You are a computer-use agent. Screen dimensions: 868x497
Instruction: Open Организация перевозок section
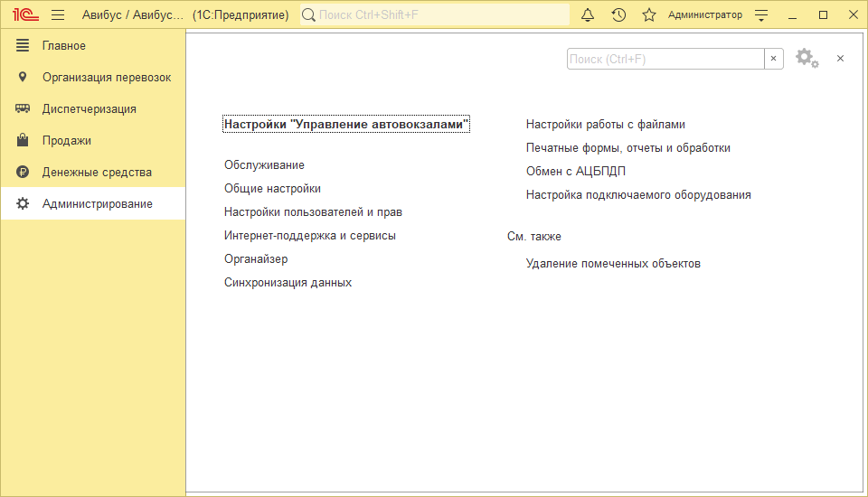(106, 78)
